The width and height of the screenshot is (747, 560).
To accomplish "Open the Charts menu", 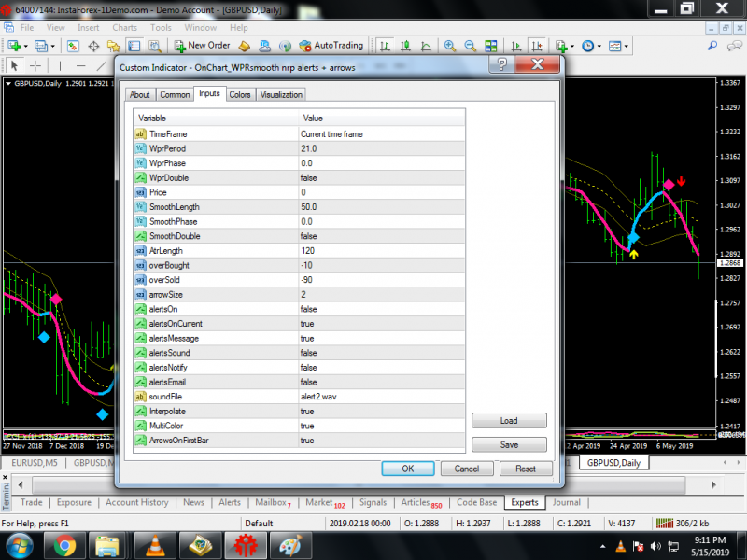I will coord(125,28).
